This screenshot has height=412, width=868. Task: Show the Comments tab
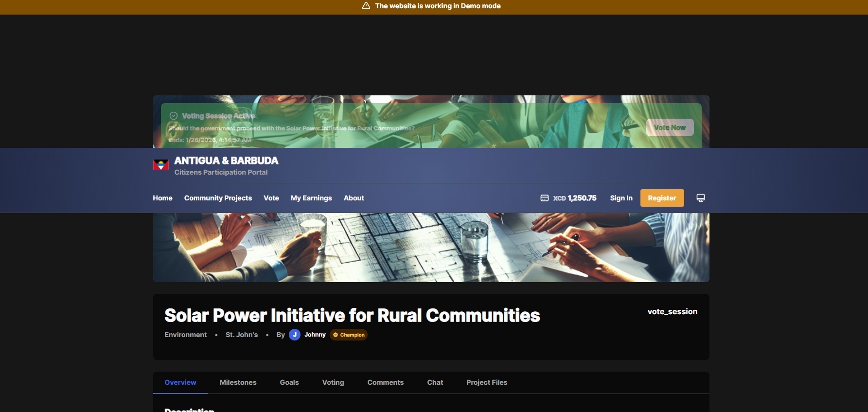click(x=386, y=382)
